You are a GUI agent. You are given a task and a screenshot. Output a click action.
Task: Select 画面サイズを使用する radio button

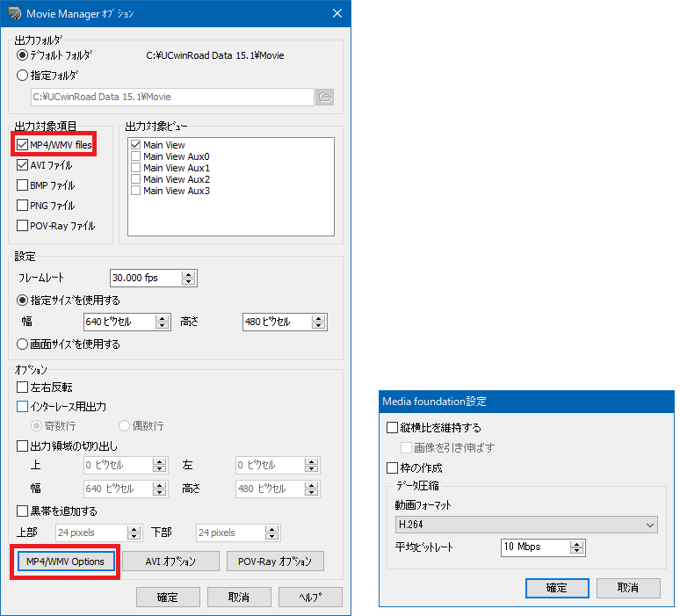(22, 344)
